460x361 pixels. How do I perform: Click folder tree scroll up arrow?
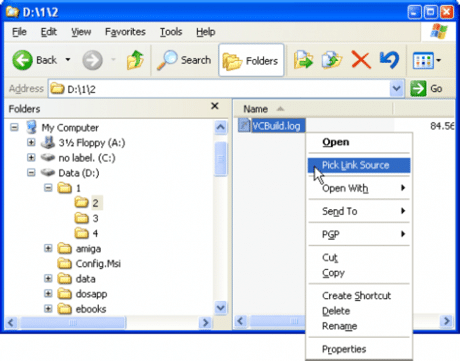[221, 127]
